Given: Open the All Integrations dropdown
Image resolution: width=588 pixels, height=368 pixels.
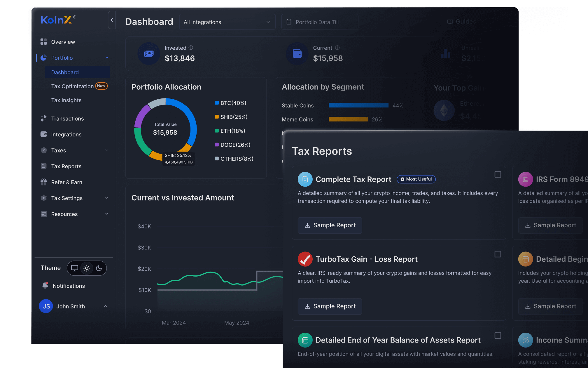Looking at the screenshot, I should pos(227,22).
